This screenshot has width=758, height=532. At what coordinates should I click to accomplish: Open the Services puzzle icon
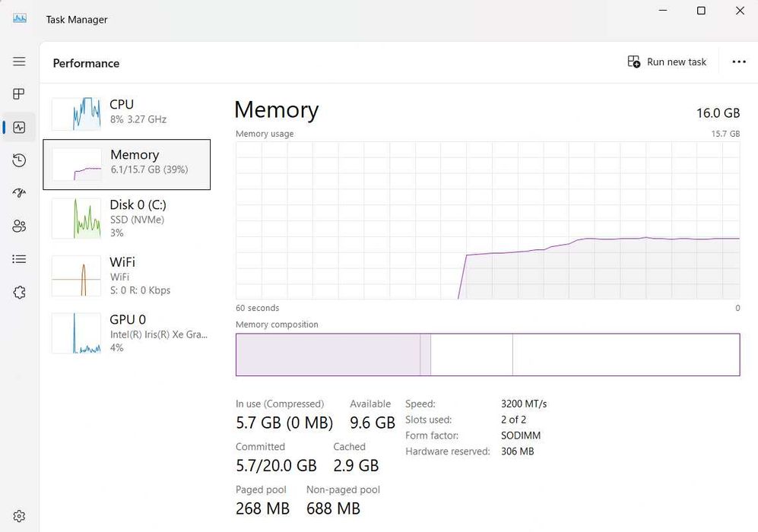19,293
